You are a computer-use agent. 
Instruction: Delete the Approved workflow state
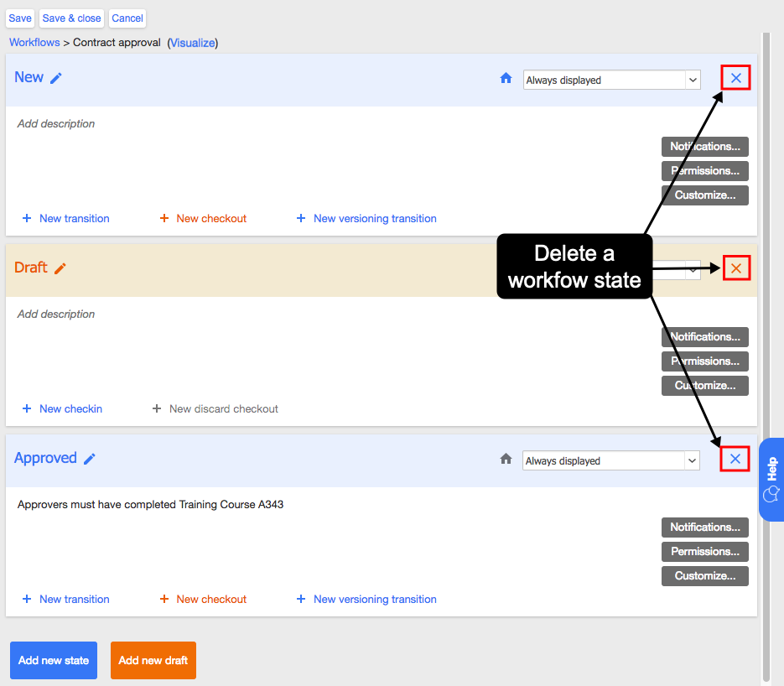coord(735,459)
